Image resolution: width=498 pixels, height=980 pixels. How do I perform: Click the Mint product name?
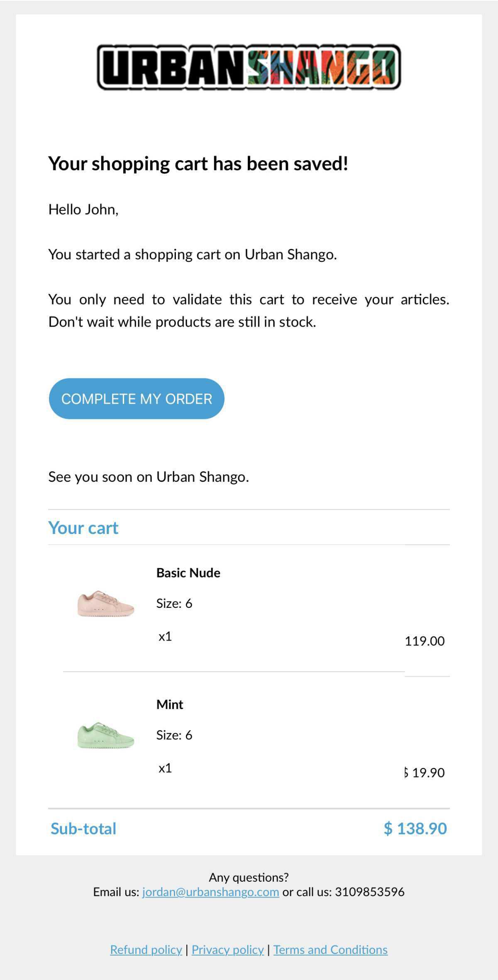point(170,705)
